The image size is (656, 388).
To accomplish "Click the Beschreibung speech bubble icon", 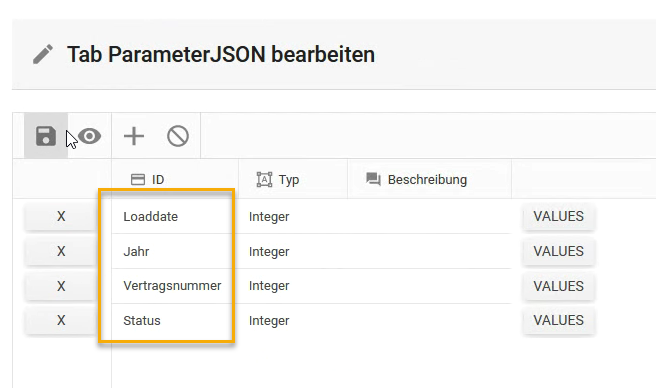I will point(373,179).
